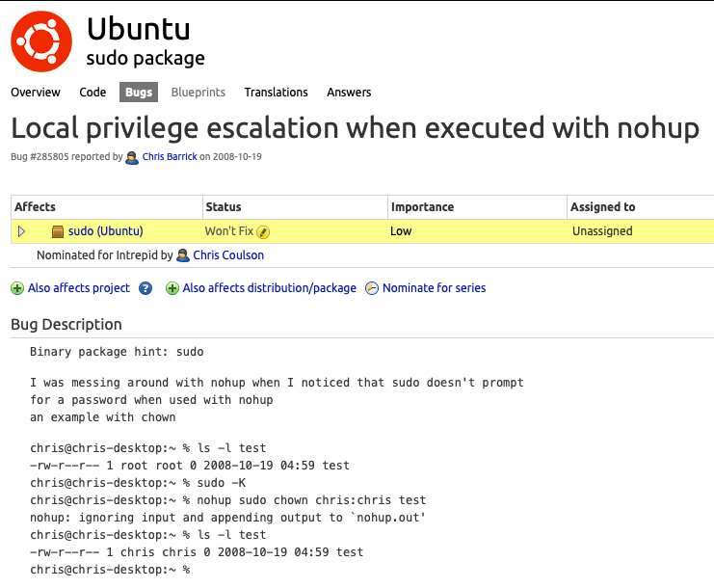Screen dimensions: 714x588
Task: Open Chris Coulson's profile link
Action: (228, 255)
